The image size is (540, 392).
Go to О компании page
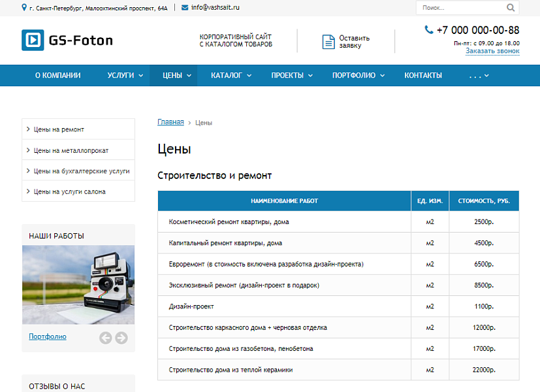click(x=58, y=76)
